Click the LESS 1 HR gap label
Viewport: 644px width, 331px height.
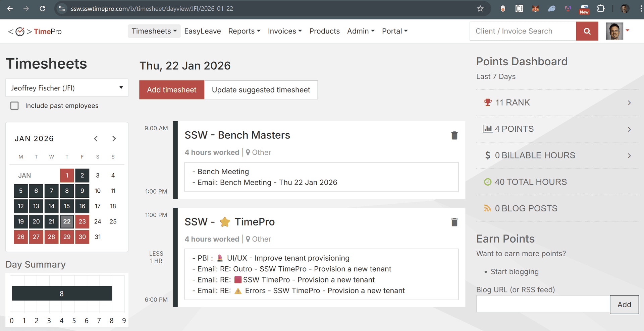pyautogui.click(x=156, y=257)
